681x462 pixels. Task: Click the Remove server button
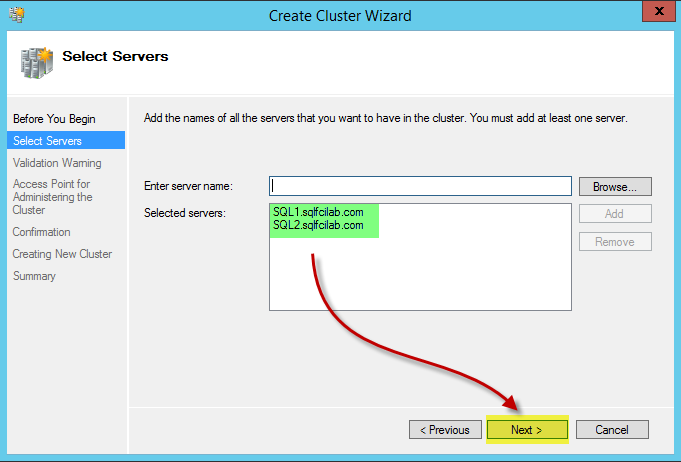[x=615, y=242]
